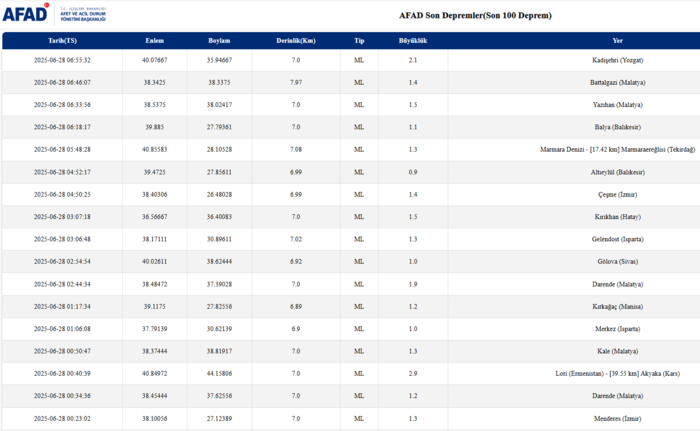Screen dimensions: 700x431
Task: Select location Merkez (Isparta)
Action: point(617,329)
